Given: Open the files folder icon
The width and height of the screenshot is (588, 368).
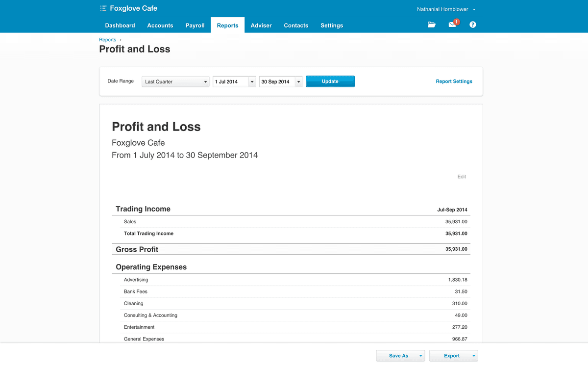Looking at the screenshot, I should click(431, 25).
